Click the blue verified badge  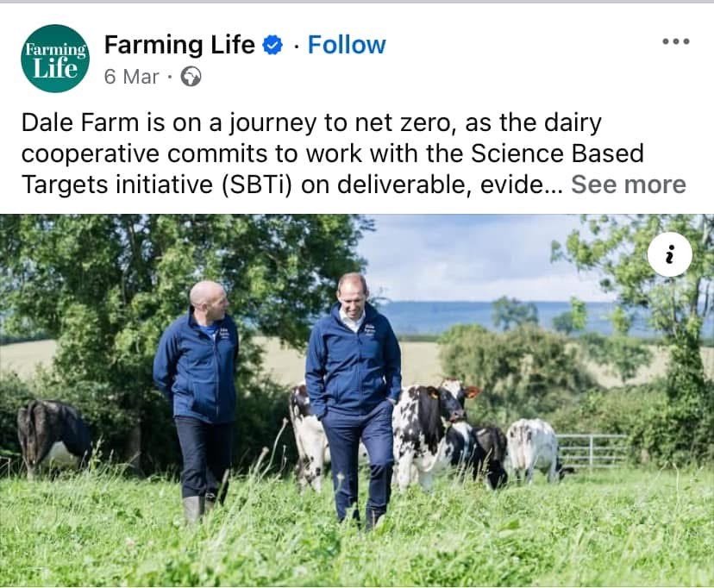[x=272, y=45]
